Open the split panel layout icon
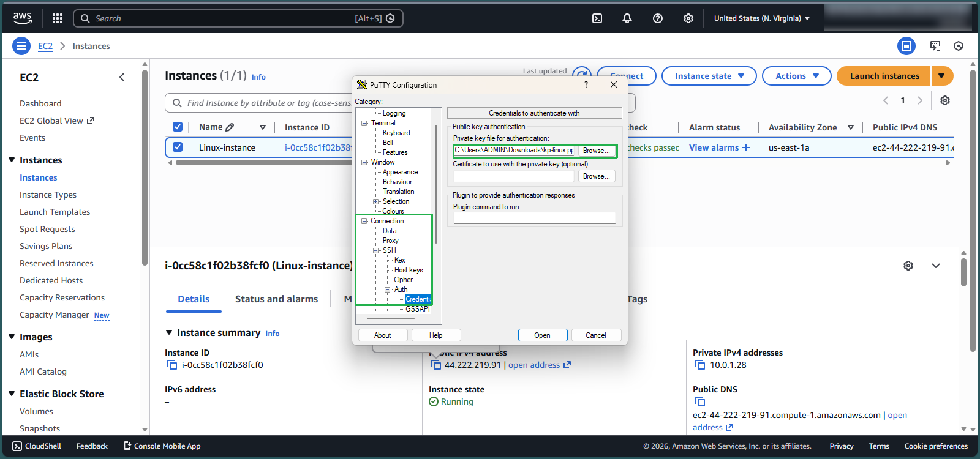This screenshot has width=980, height=459. coord(907,46)
